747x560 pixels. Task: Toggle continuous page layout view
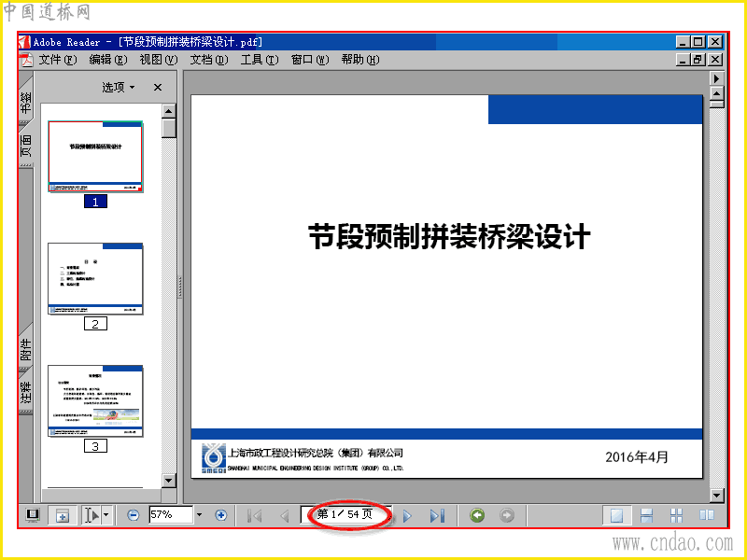pyautogui.click(x=646, y=515)
